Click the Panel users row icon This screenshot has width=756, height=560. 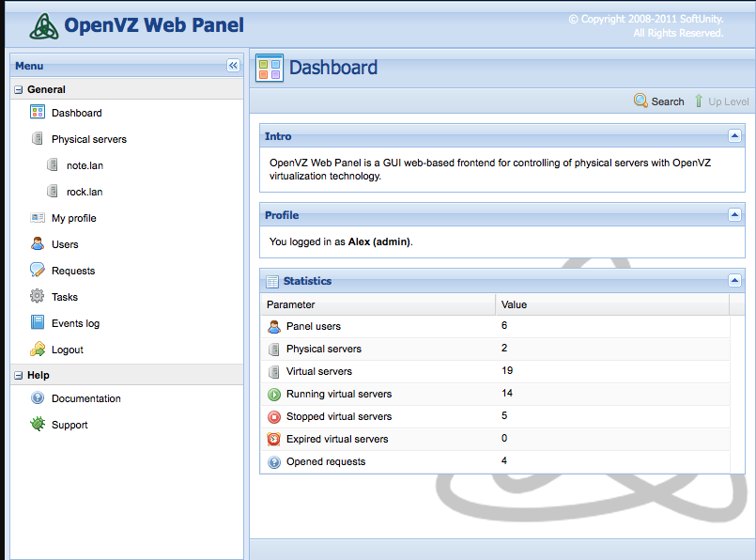point(274,327)
